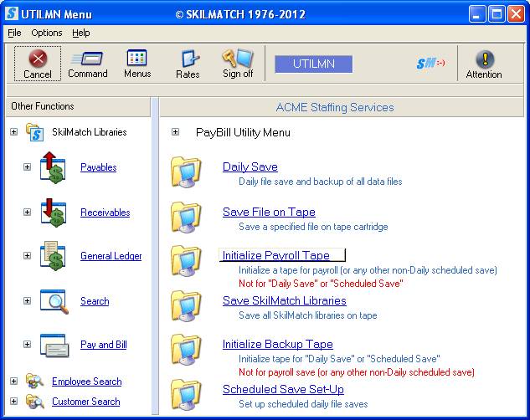530x420 pixels.
Task: Open the Payables link
Action: tap(98, 167)
